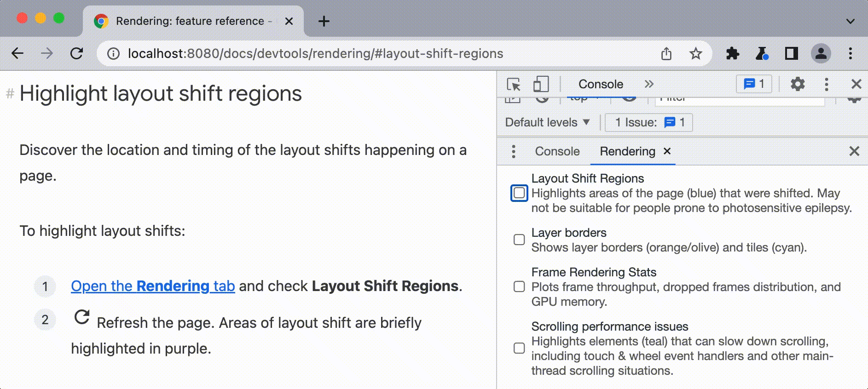Open the Rendering tab link
Viewport: 868px width, 389px height.
click(153, 286)
